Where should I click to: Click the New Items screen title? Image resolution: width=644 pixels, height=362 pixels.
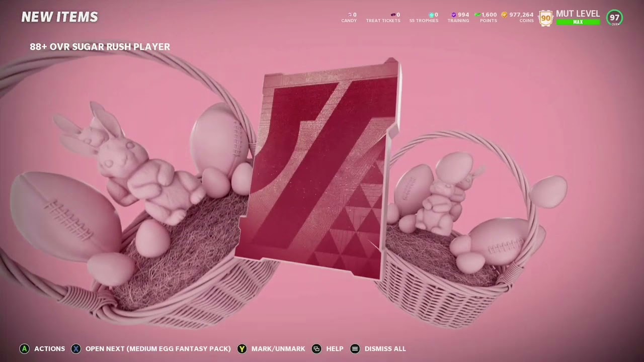click(60, 17)
